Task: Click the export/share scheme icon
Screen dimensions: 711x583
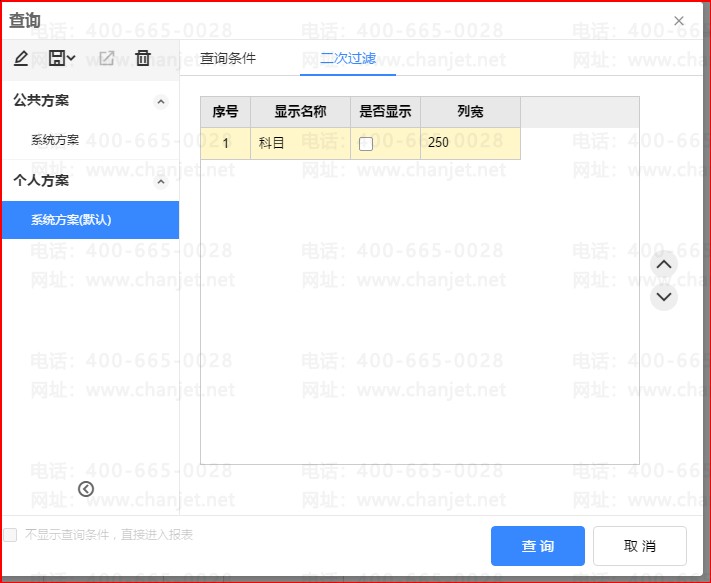Action: tap(106, 59)
